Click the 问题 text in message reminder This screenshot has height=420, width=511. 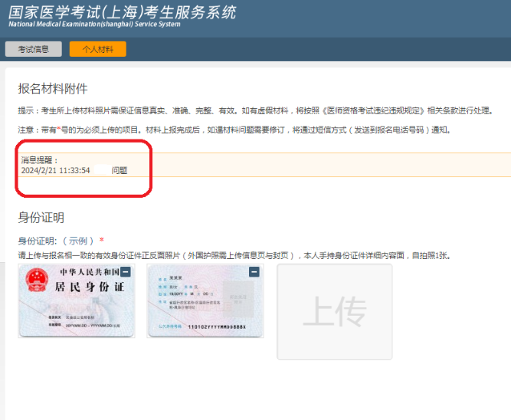[120, 170]
